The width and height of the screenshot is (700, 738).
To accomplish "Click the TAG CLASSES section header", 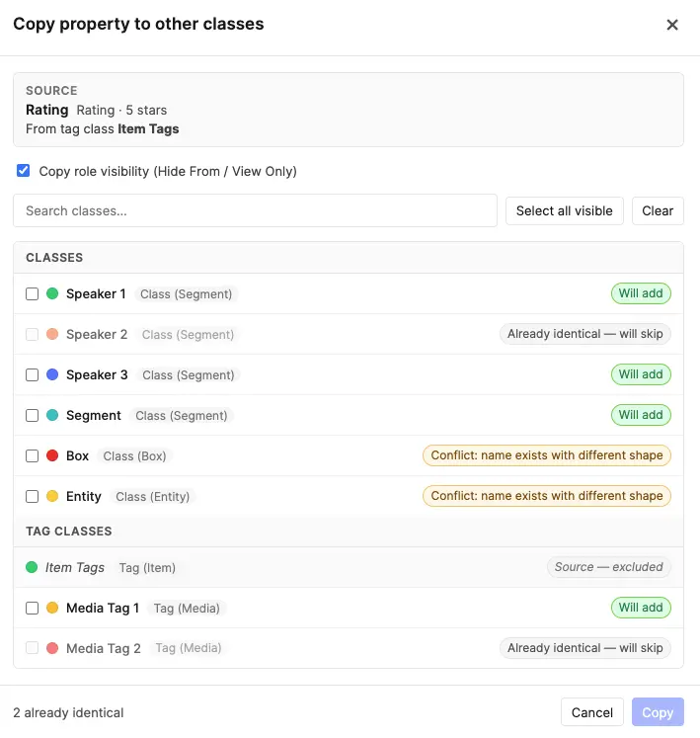I will (69, 531).
